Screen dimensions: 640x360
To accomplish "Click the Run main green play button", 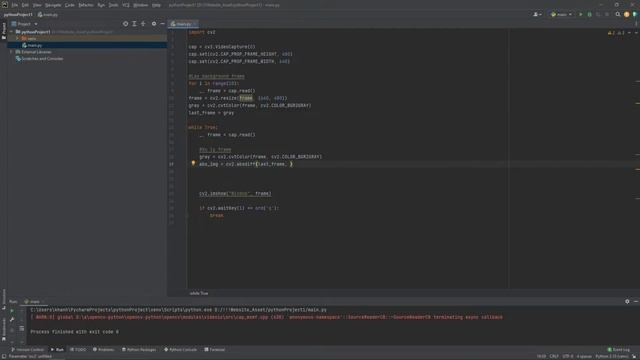I will click(x=581, y=15).
